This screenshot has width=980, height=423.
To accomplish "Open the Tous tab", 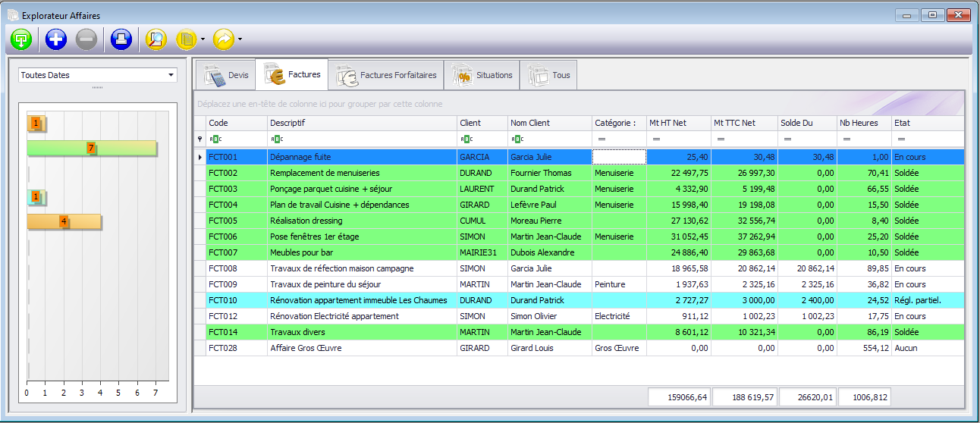I will [x=549, y=75].
